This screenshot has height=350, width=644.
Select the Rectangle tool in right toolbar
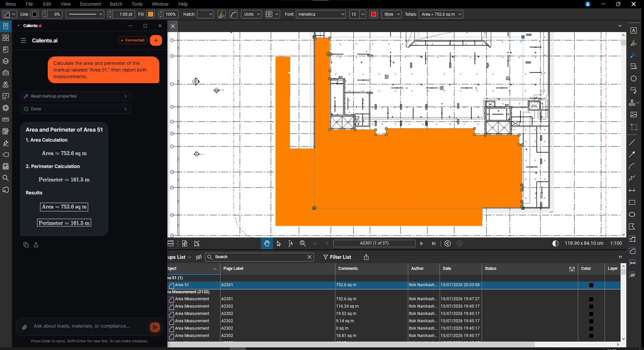(632, 202)
